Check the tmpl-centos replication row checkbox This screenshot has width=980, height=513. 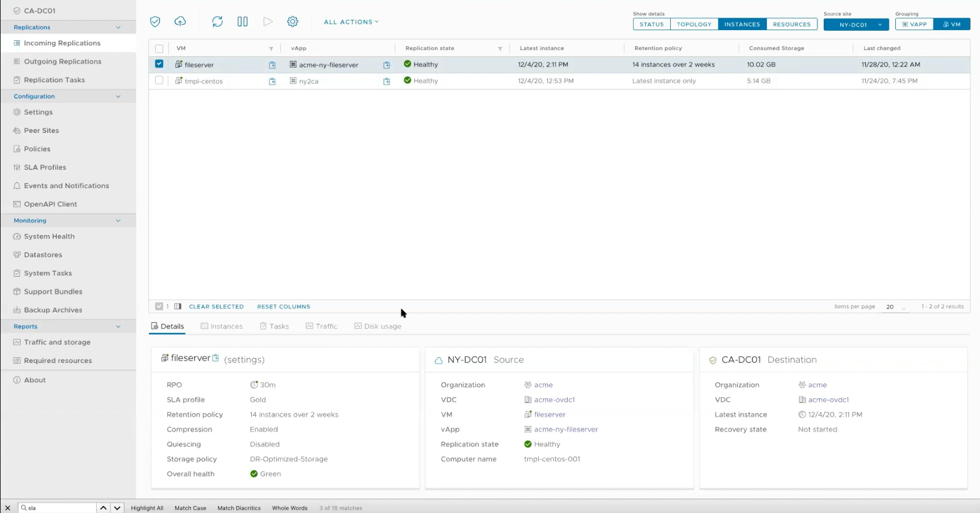[x=159, y=81]
